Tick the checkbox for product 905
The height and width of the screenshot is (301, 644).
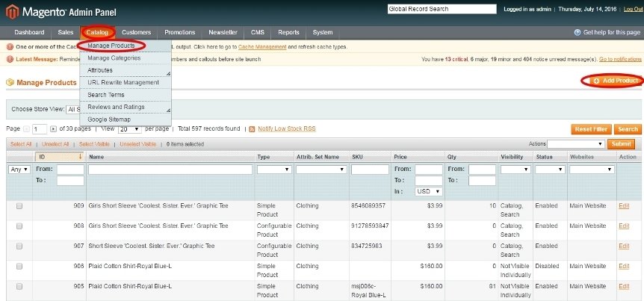click(19, 287)
